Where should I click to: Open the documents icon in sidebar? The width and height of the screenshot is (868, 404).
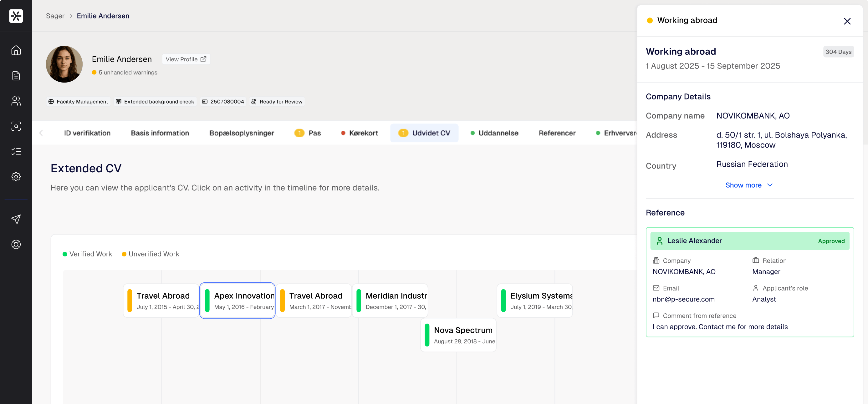click(16, 76)
